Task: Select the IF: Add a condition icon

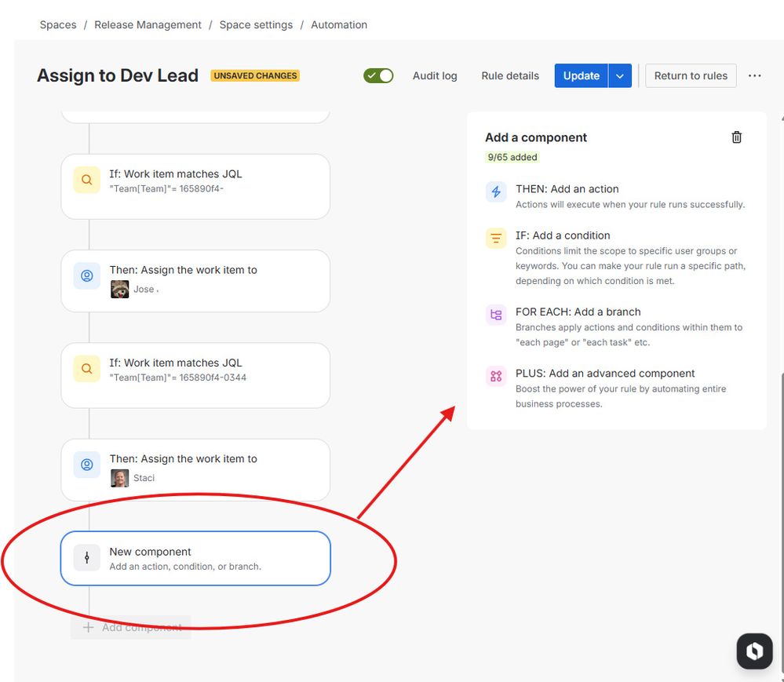Action: point(495,238)
